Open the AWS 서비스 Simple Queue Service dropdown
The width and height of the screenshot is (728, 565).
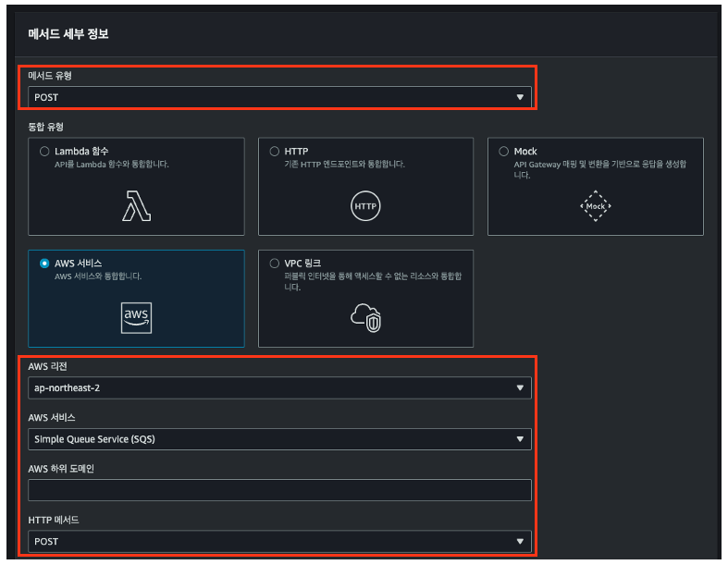point(279,439)
